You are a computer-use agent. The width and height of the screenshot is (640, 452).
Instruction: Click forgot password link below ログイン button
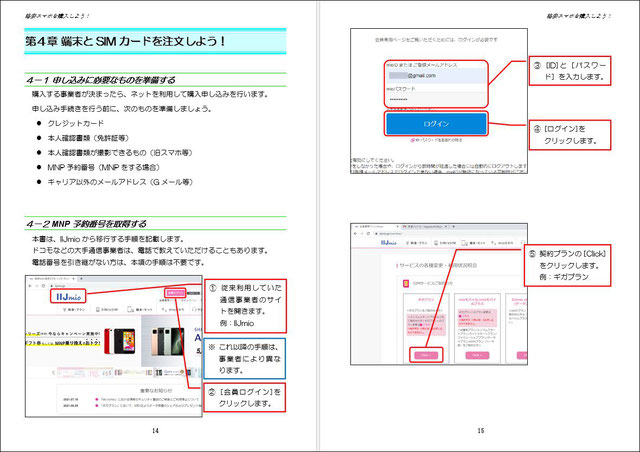[436, 140]
